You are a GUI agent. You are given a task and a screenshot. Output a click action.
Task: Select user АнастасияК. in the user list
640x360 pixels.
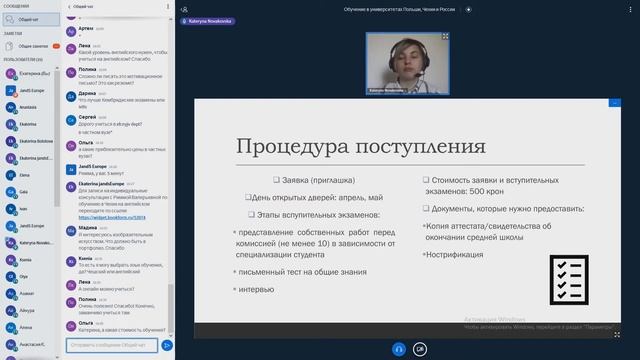(x=29, y=344)
